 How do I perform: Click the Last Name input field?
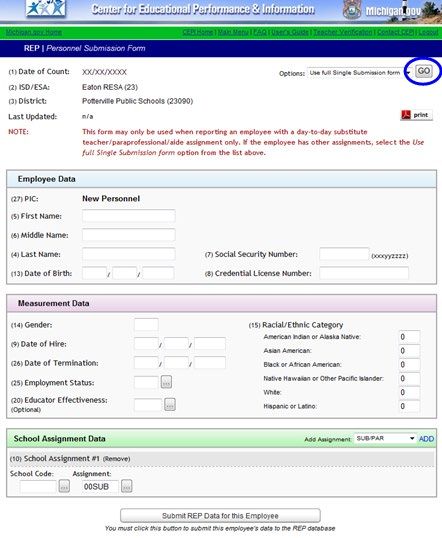(x=129, y=254)
